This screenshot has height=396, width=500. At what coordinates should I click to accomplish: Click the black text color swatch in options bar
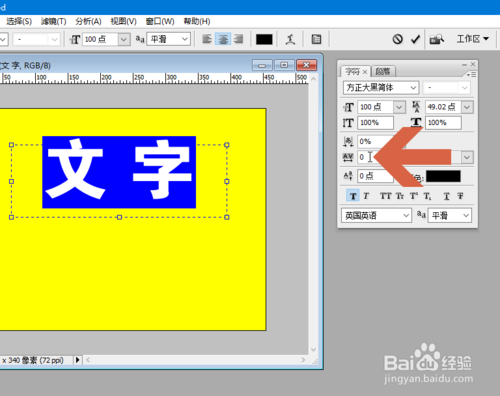click(x=264, y=39)
